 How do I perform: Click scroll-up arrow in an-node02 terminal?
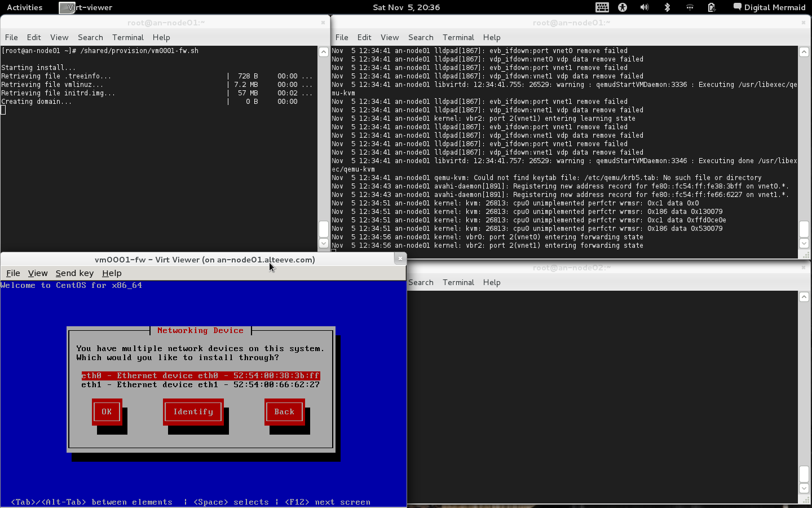coord(804,297)
